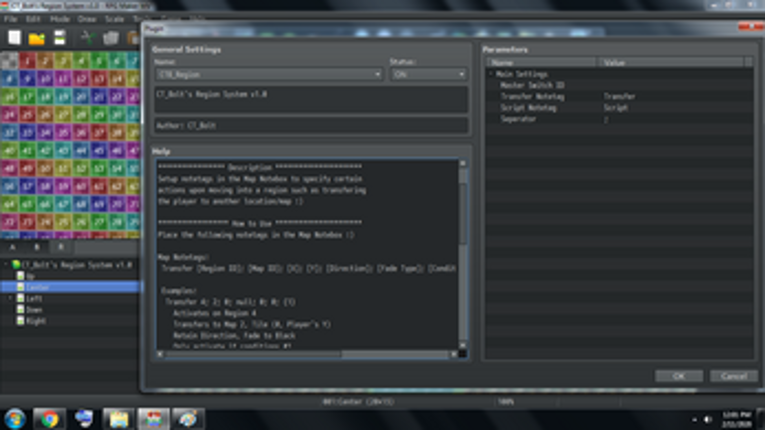Select region tile 1 in the palette

click(x=27, y=61)
